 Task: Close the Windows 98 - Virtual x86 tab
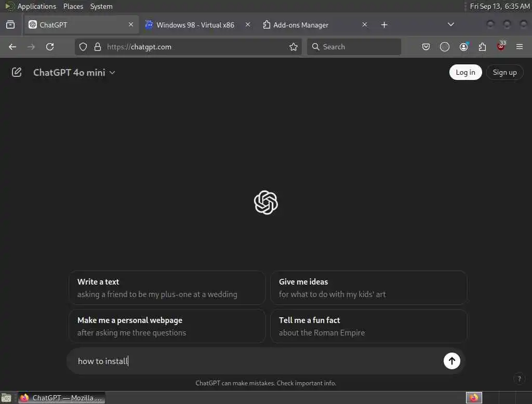(x=248, y=24)
